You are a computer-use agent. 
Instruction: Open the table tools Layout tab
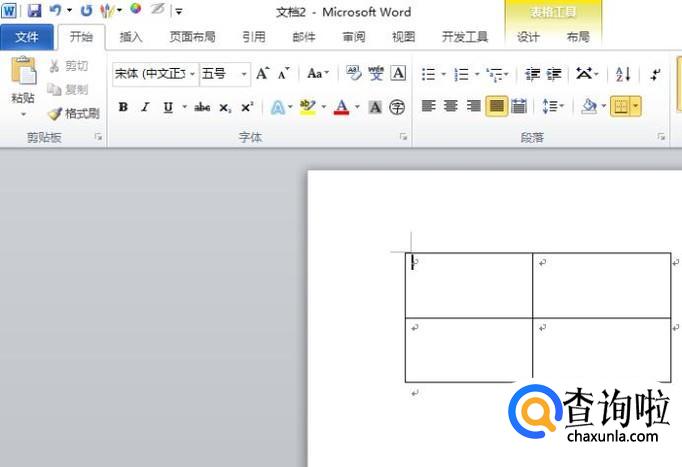(x=578, y=37)
